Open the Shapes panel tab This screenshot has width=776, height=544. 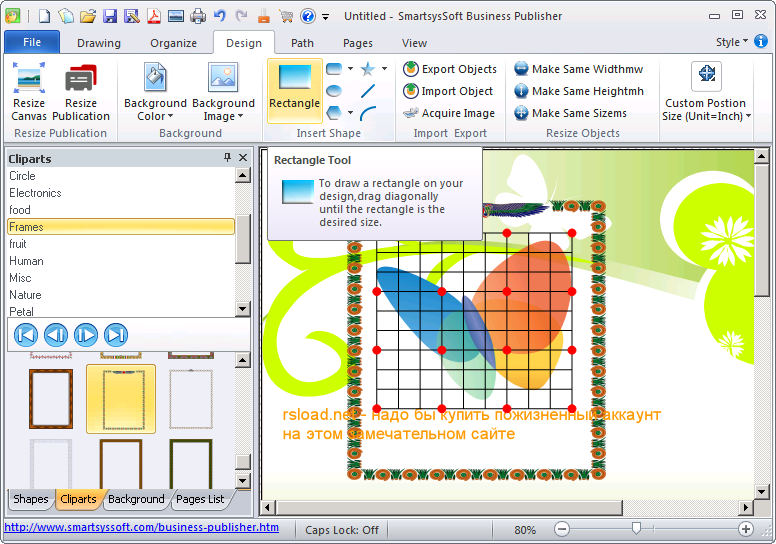point(31,499)
